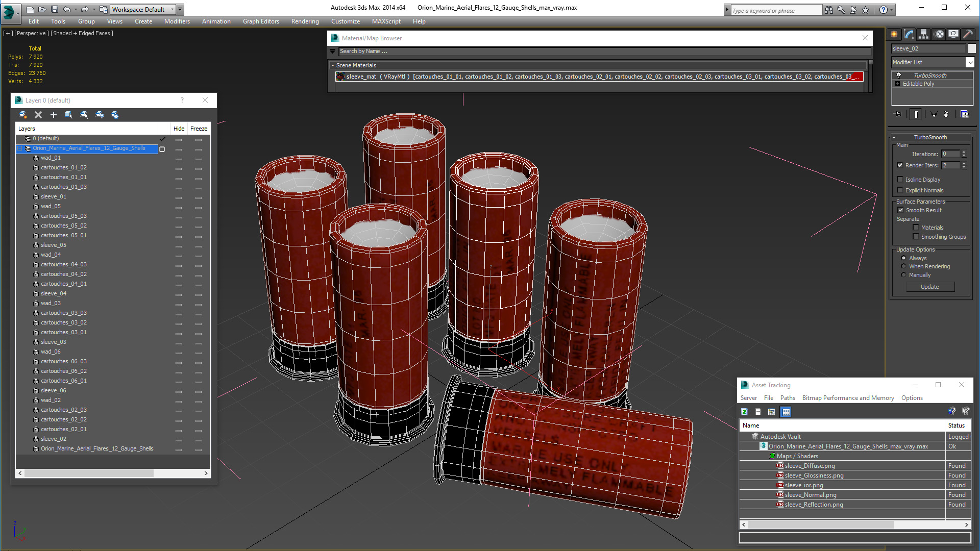
Task: Select the Always update radio button
Action: point(904,258)
